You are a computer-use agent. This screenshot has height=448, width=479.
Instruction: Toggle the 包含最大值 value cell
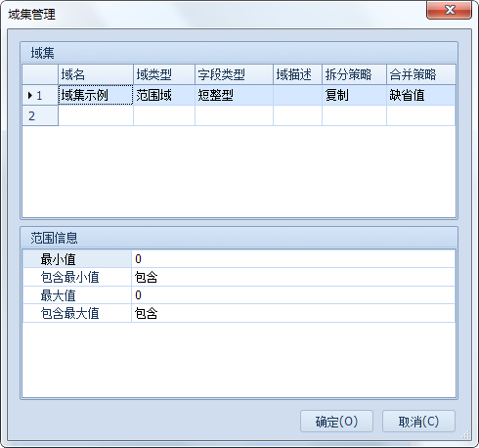pos(293,313)
